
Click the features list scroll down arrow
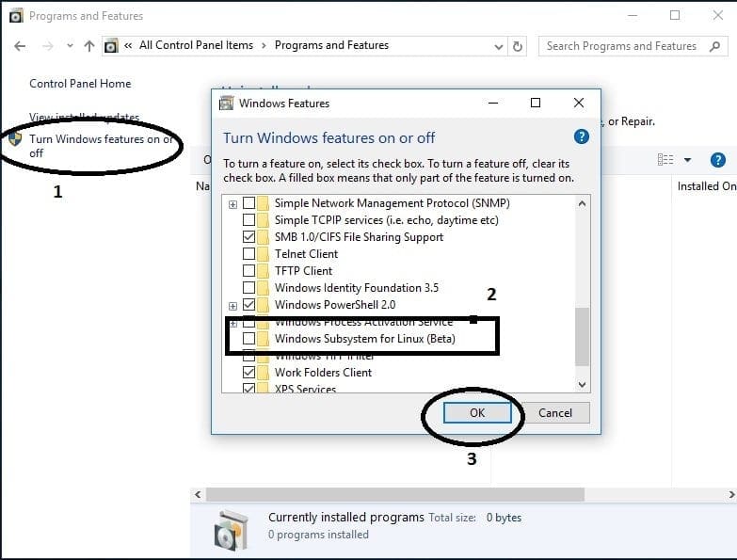pos(582,384)
